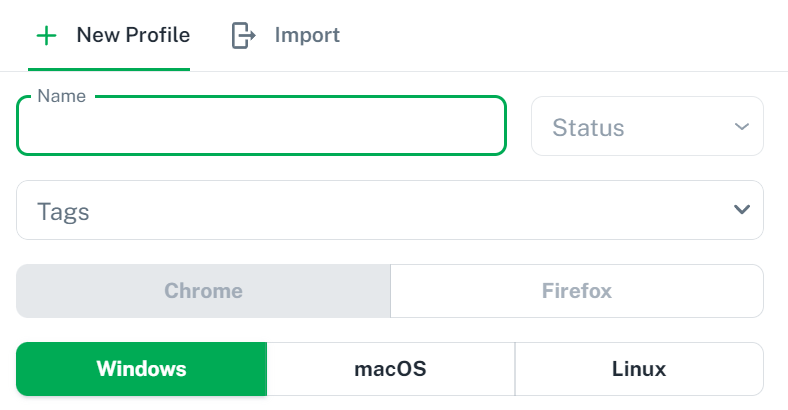Click the Status placeholder text

point(588,127)
